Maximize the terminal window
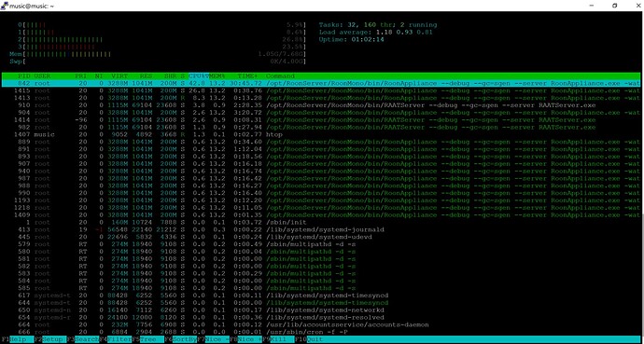644x344 pixels. click(x=614, y=6)
